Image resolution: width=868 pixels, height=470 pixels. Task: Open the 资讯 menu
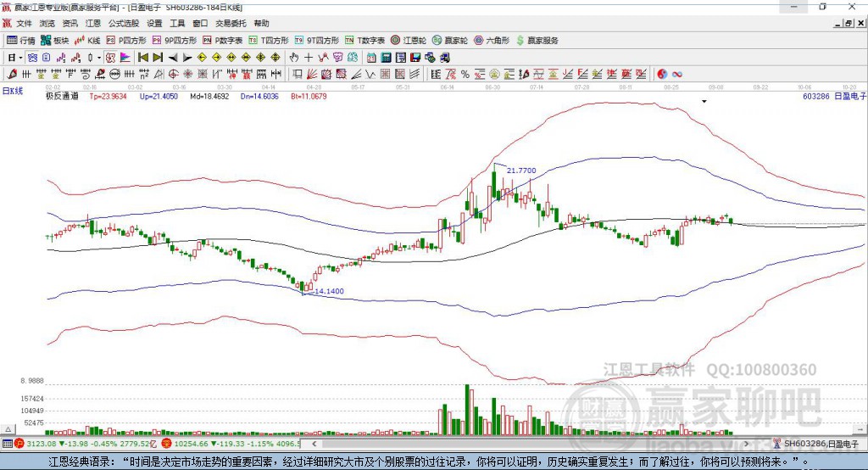[70, 23]
